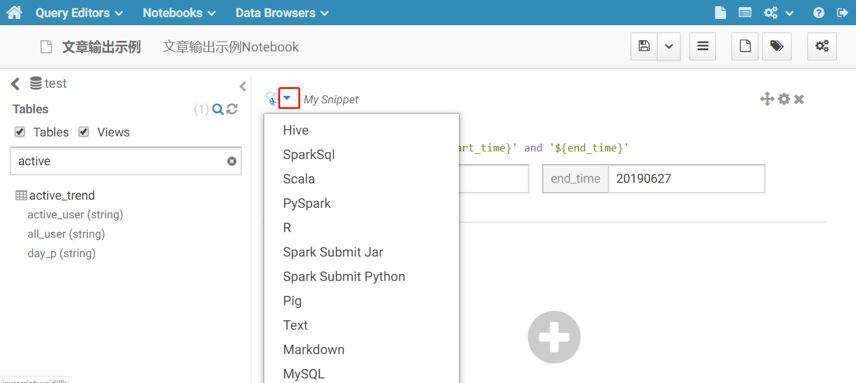Clear the active filter text
This screenshot has height=383, width=856.
pos(231,161)
